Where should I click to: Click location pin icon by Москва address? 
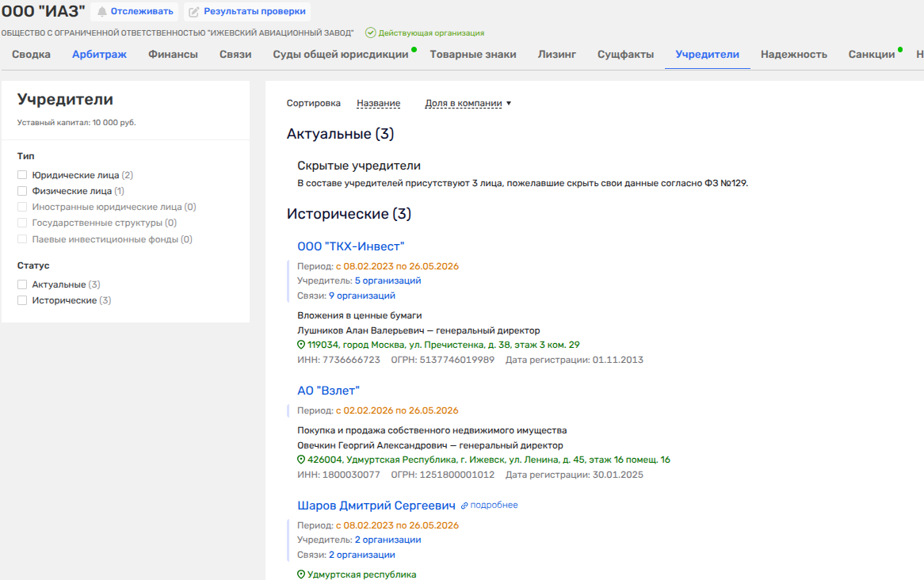[301, 345]
